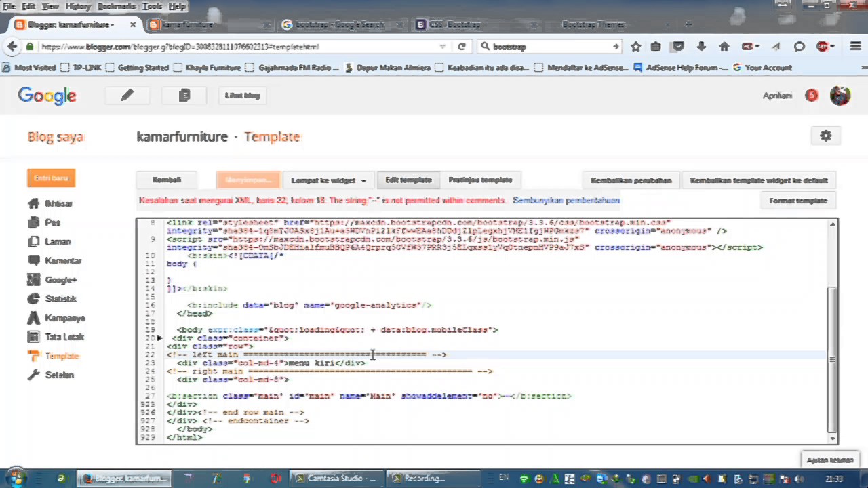This screenshot has height=488, width=868.
Task: Click the Entri baru button
Action: (51, 178)
